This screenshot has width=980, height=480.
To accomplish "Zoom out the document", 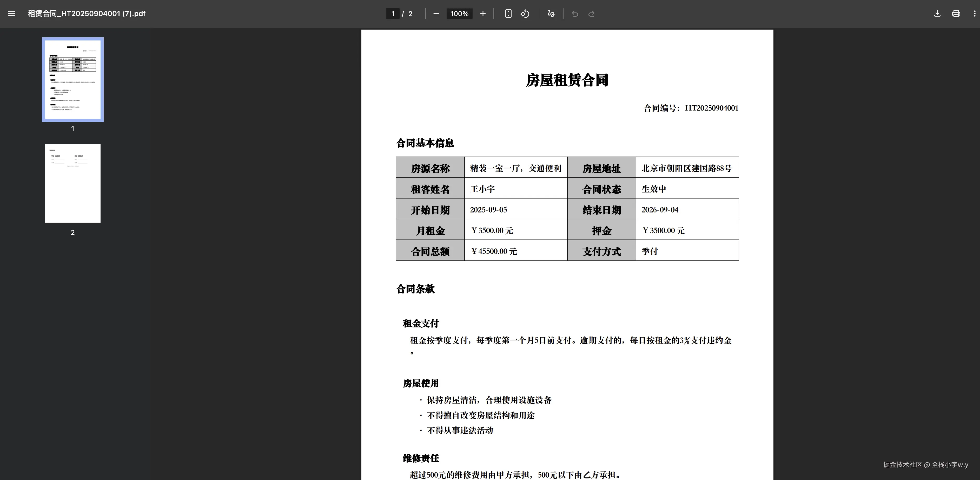I will point(436,13).
